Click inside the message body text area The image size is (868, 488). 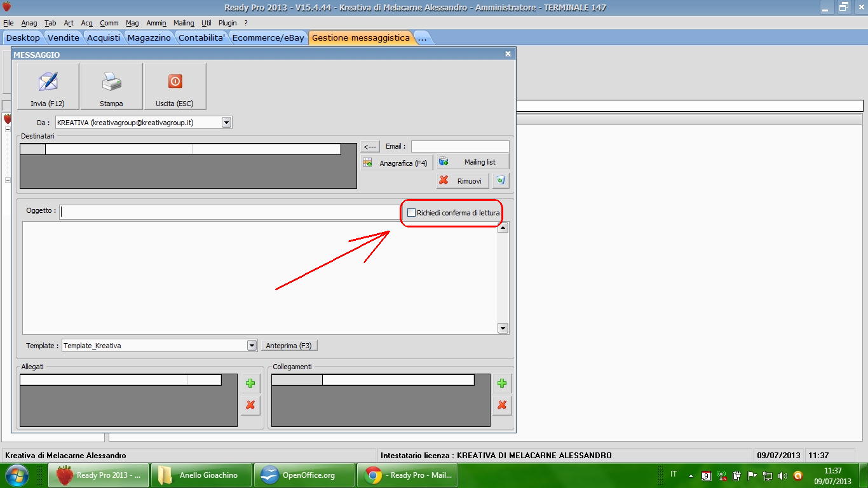[259, 278]
